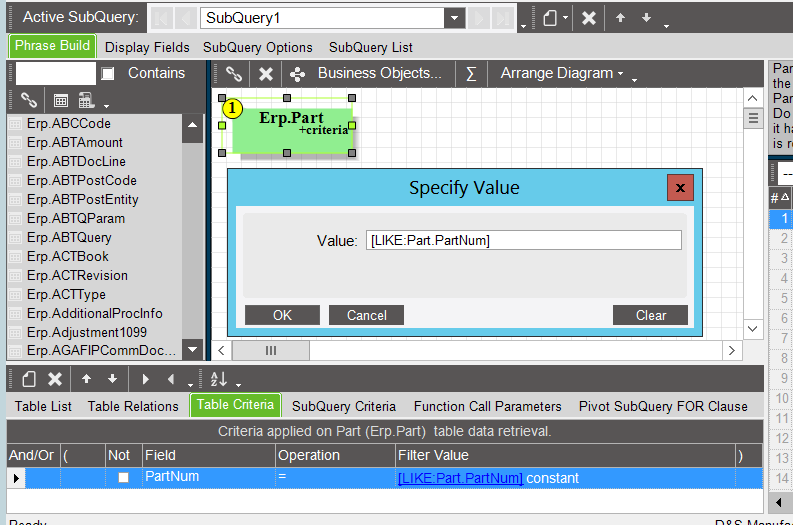Click left triangle outdent icon in criteria toolbar
Viewport: 793px width, 525px height.
tap(171, 379)
